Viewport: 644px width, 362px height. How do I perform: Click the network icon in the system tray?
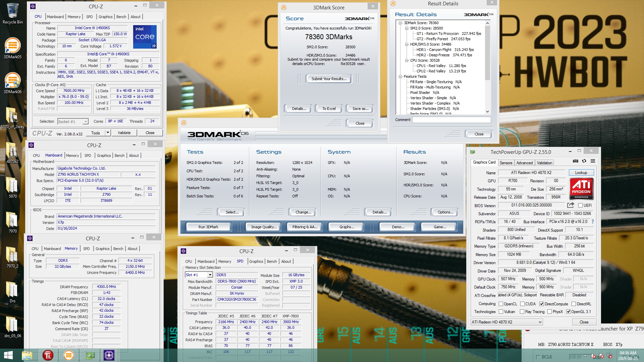point(609,356)
